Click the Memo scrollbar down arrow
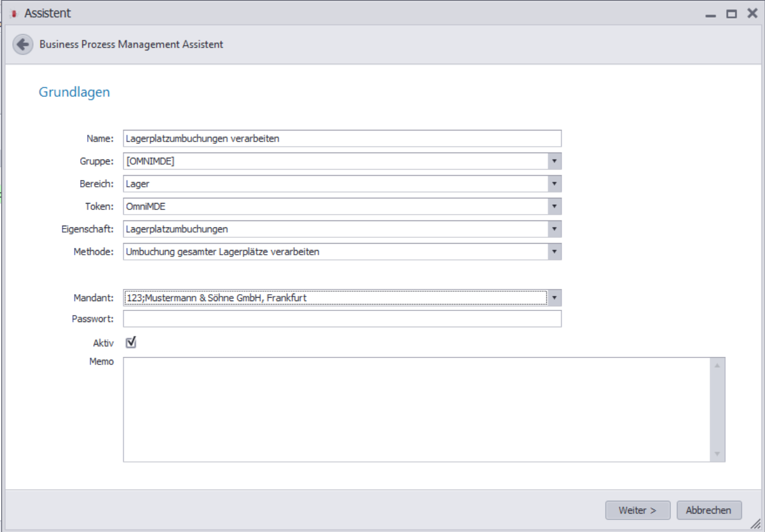765x532 pixels. 717,454
